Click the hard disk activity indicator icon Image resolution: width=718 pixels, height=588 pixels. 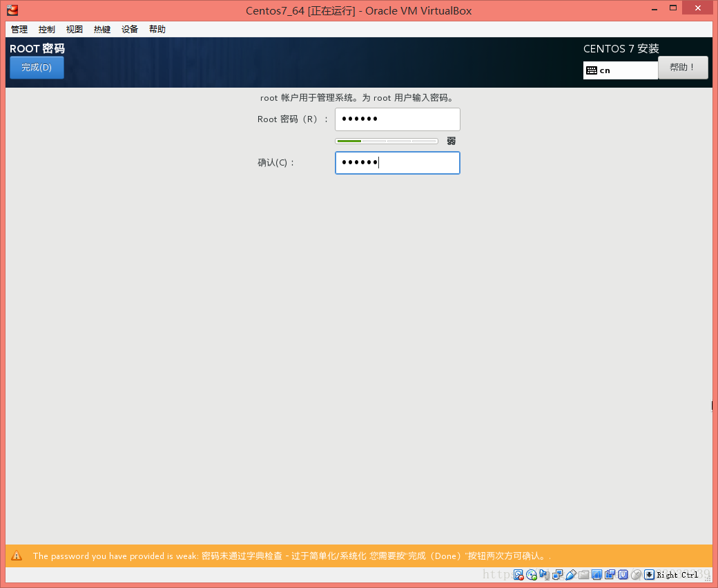click(x=518, y=575)
